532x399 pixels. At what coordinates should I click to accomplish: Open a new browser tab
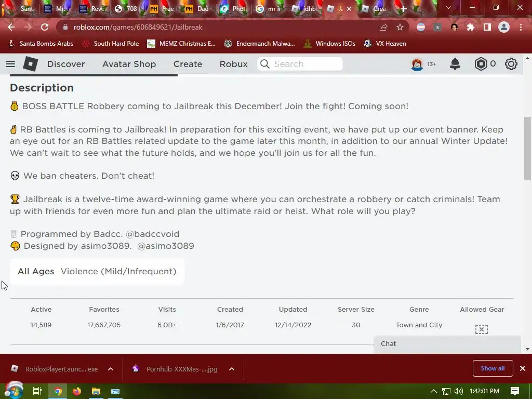click(403, 9)
